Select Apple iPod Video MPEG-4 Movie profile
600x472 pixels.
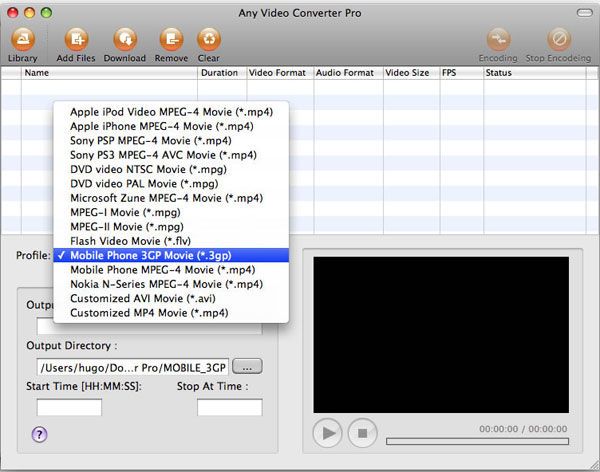[171, 112]
